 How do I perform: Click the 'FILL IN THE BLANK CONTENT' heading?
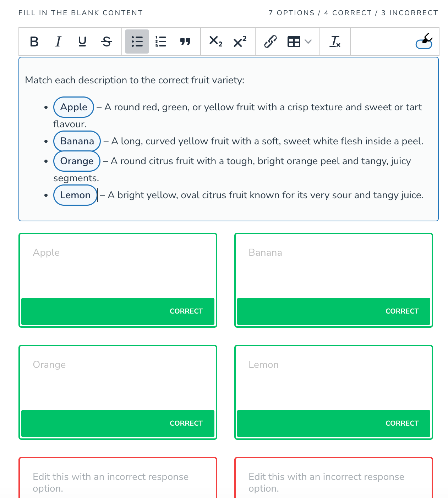click(81, 13)
